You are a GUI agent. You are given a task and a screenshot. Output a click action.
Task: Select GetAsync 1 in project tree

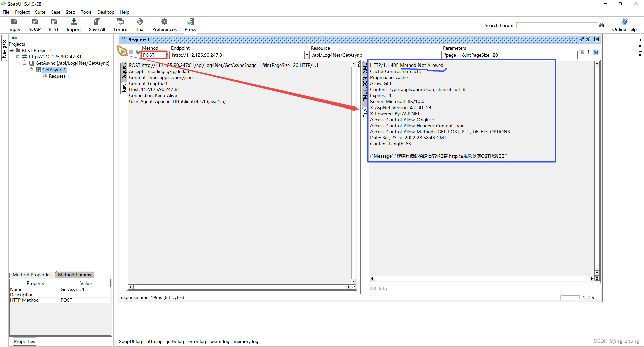pos(54,70)
